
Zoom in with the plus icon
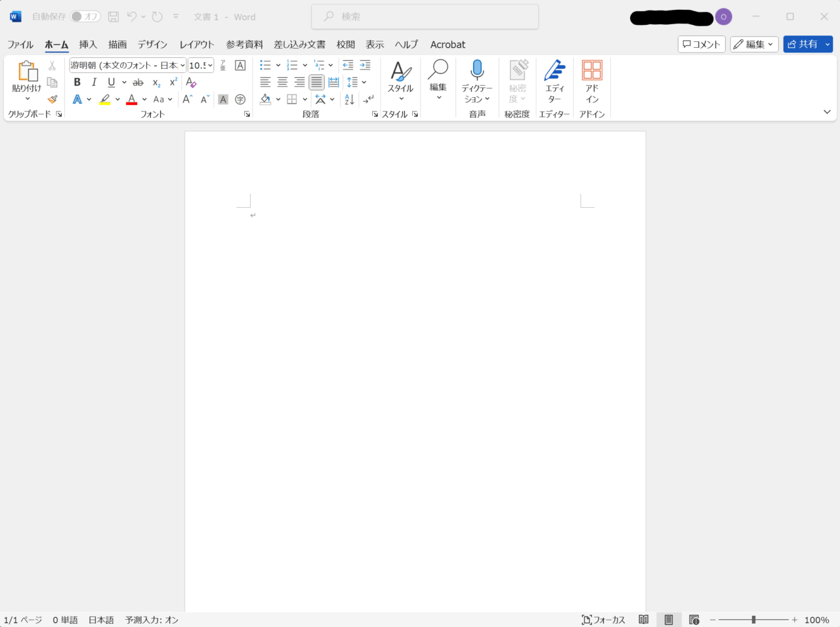(x=795, y=620)
